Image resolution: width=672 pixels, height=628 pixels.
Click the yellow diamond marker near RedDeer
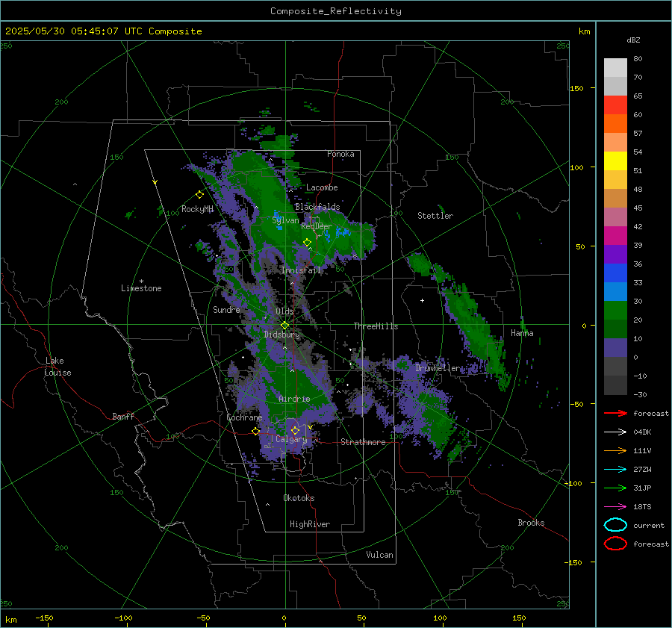click(307, 243)
